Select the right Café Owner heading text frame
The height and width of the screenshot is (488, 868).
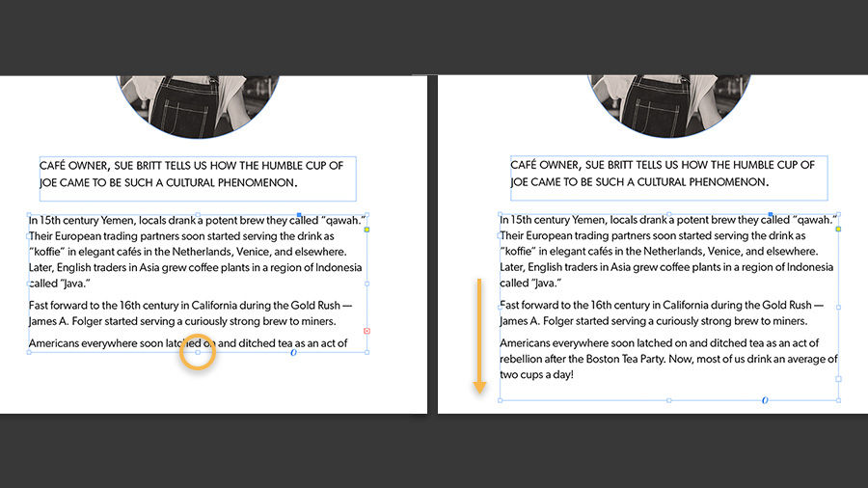click(668, 178)
